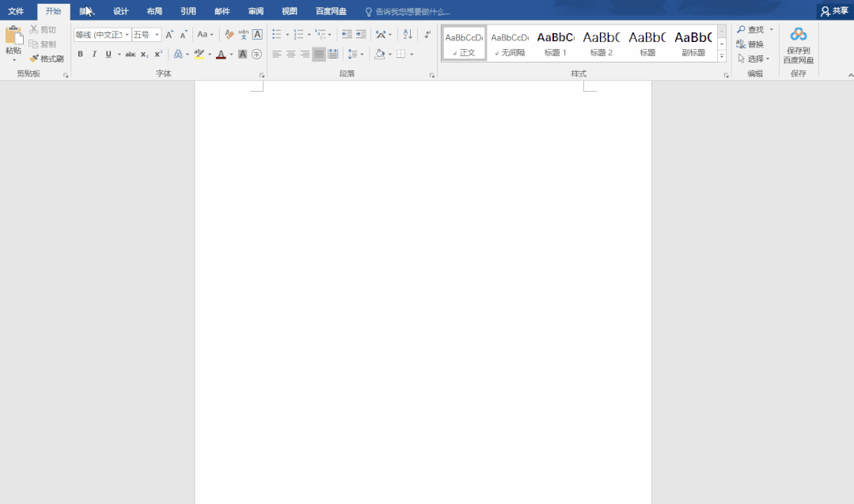Increase indent with the indent icon

(x=361, y=35)
